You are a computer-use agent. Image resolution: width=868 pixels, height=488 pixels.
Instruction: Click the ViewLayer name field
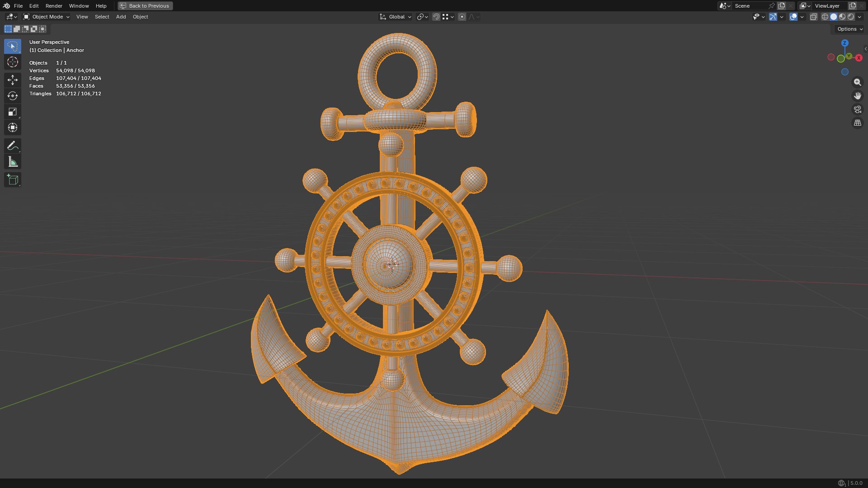click(x=830, y=6)
